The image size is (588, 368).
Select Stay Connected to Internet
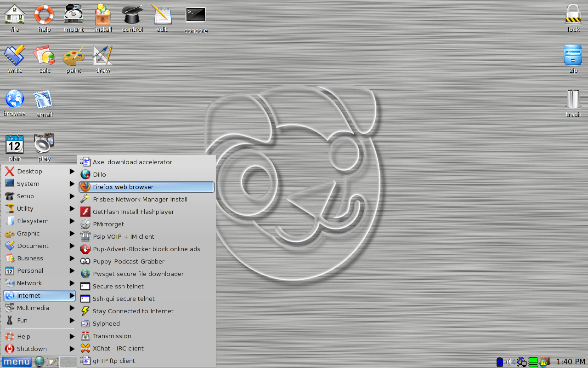pyautogui.click(x=147, y=311)
